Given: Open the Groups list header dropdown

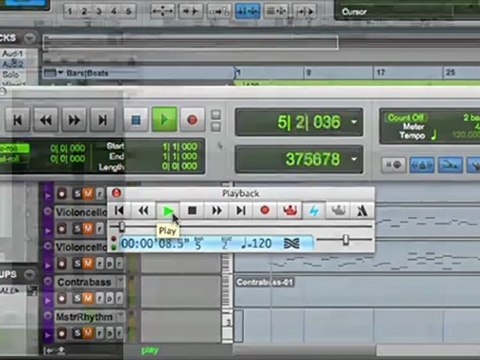Looking at the screenshot, I should coord(30,274).
